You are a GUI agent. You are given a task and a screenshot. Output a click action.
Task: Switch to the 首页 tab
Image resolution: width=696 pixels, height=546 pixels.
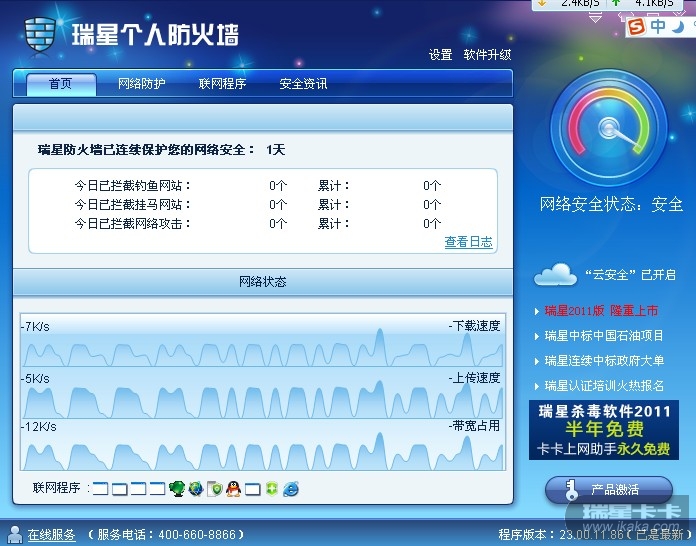(61, 83)
